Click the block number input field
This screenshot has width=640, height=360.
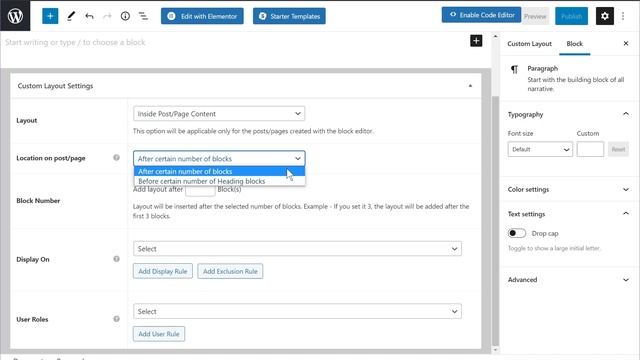(200, 191)
